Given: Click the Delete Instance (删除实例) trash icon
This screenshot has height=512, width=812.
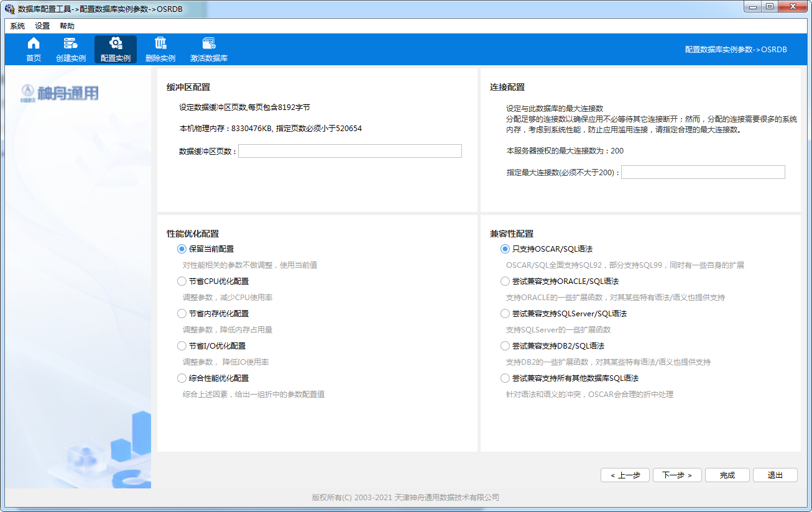Looking at the screenshot, I should point(160,43).
